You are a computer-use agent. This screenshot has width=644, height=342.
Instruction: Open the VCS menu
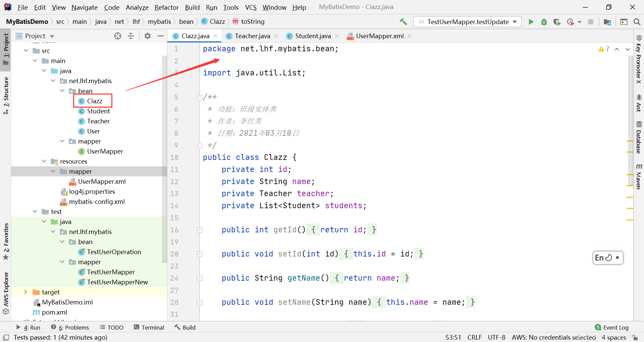click(x=251, y=7)
